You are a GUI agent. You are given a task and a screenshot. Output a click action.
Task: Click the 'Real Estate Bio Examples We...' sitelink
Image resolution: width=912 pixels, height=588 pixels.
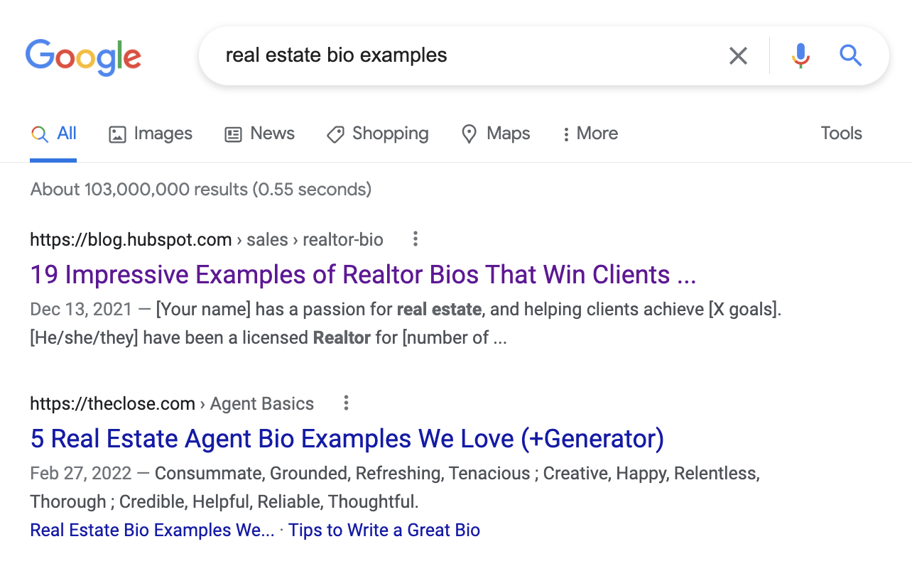pyautogui.click(x=151, y=530)
